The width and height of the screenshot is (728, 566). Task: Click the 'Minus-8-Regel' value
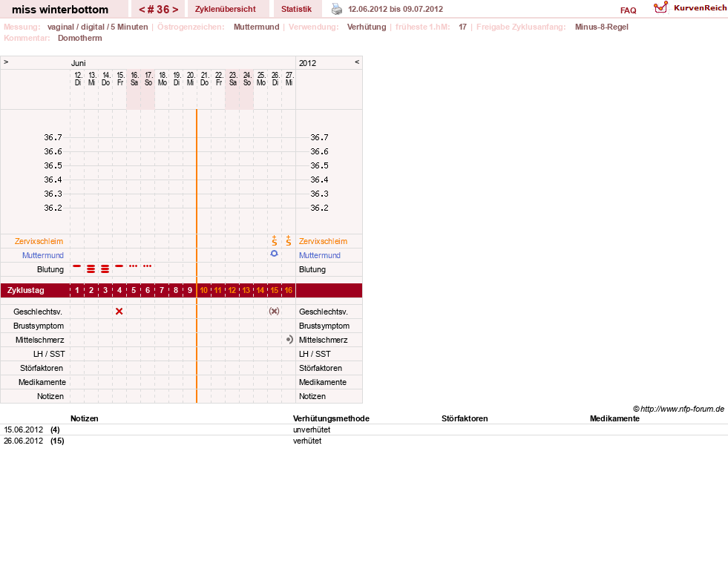click(x=601, y=27)
